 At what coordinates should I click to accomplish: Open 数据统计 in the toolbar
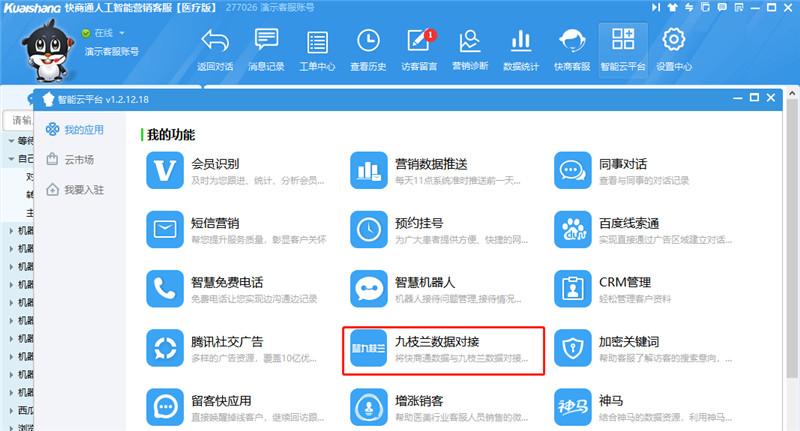(520, 48)
